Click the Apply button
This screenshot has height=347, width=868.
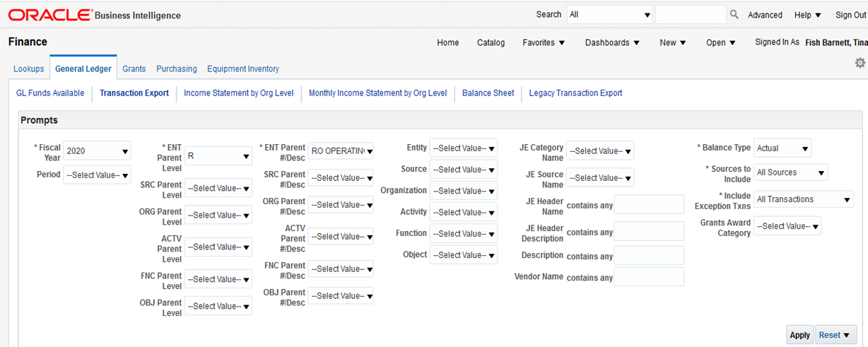coord(799,335)
